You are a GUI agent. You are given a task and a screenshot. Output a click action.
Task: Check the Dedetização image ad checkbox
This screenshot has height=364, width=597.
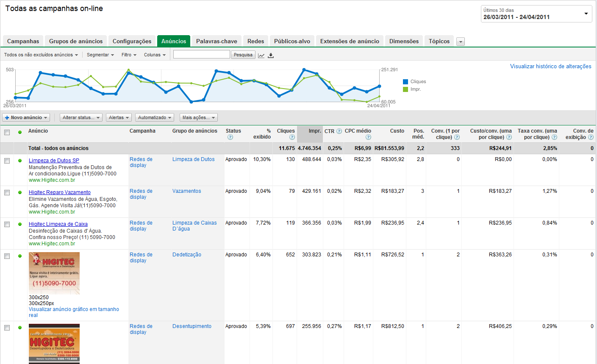[x=7, y=256]
